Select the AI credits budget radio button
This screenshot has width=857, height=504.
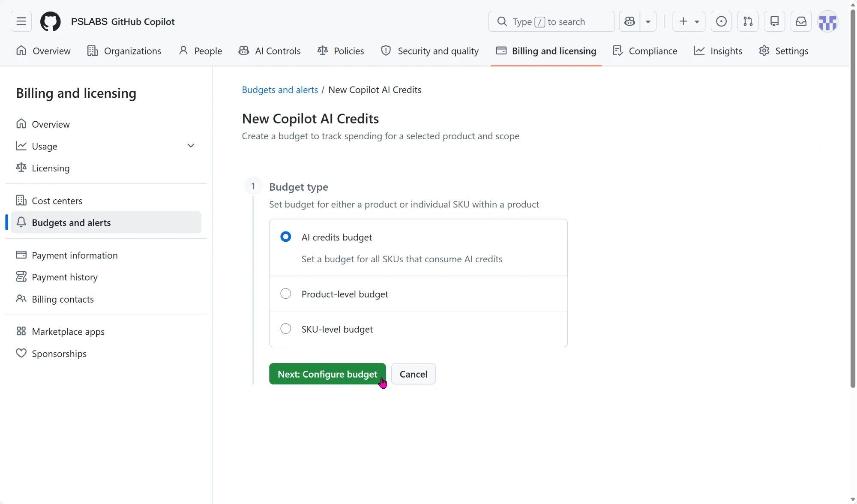pyautogui.click(x=285, y=237)
